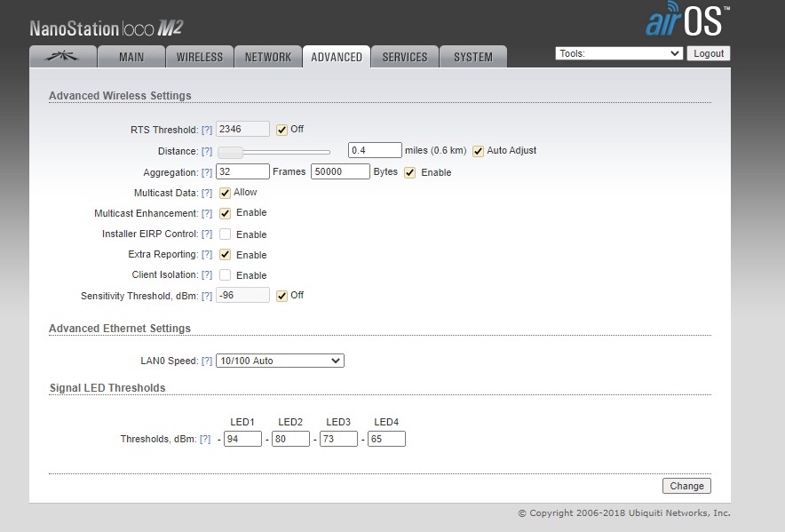This screenshot has height=532, width=785.
Task: Click the Distance miles input field
Action: (375, 150)
